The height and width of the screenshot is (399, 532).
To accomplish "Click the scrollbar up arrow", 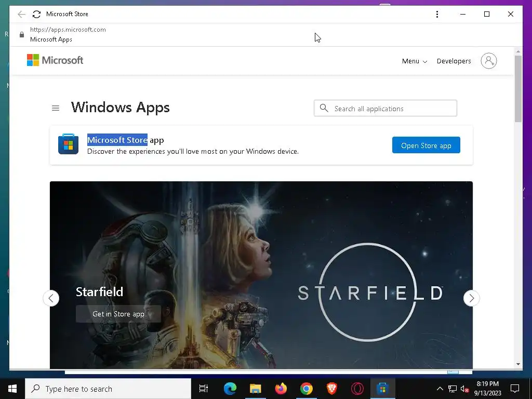I will (x=518, y=51).
